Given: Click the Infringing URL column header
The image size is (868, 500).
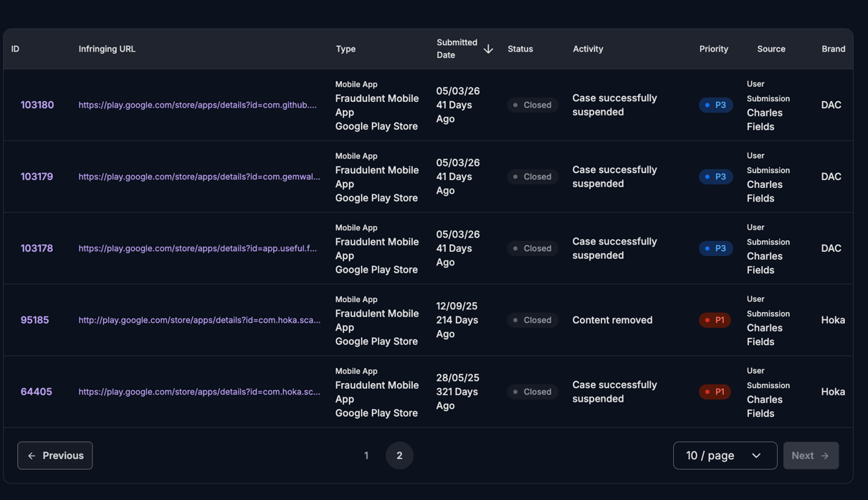Looking at the screenshot, I should pyautogui.click(x=107, y=49).
